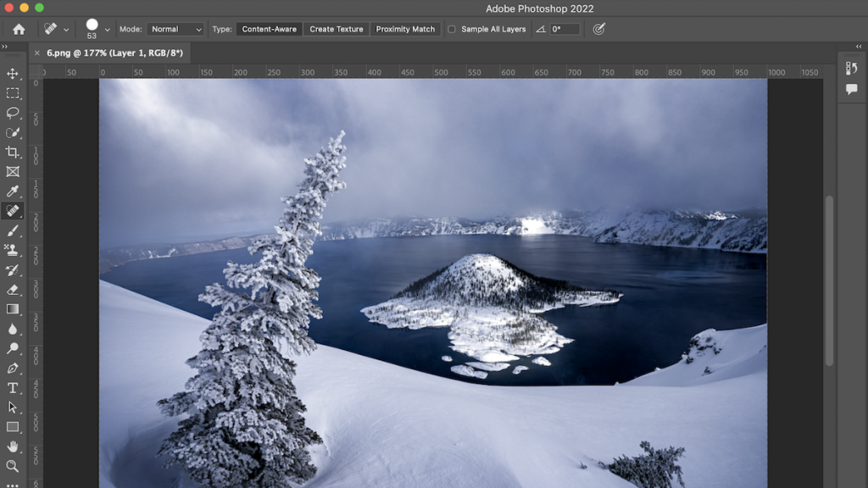Open the brush preset picker dropdown
This screenshot has height=488, width=868.
(107, 29)
